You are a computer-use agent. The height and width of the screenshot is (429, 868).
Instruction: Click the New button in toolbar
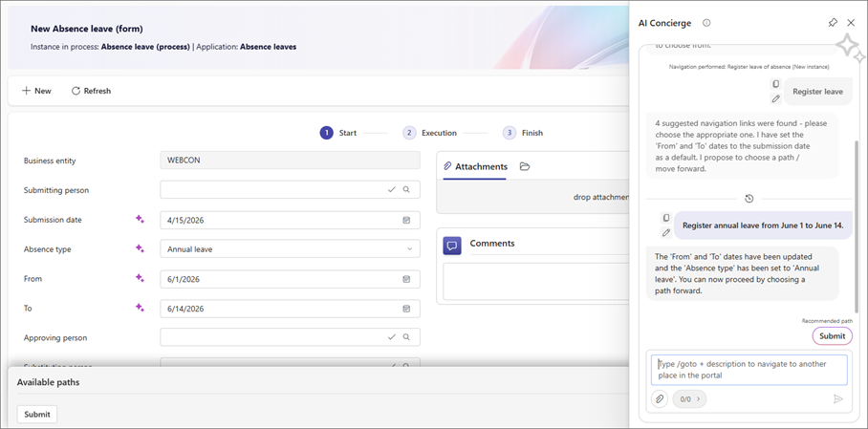tap(37, 91)
